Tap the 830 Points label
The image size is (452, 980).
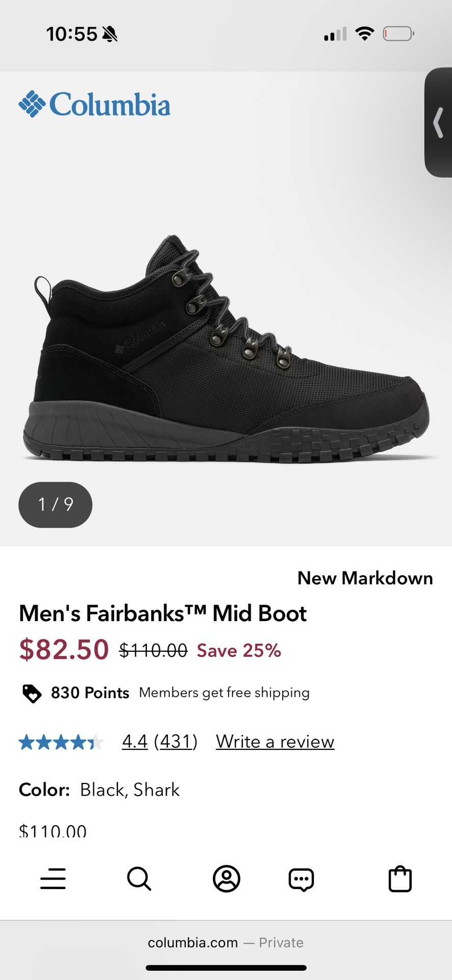pos(90,693)
